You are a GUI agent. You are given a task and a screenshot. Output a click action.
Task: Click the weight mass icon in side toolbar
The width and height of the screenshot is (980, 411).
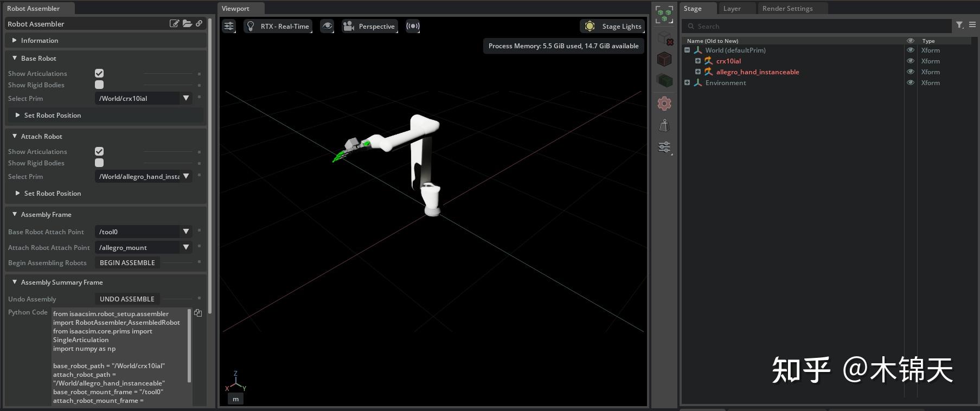coord(664,125)
